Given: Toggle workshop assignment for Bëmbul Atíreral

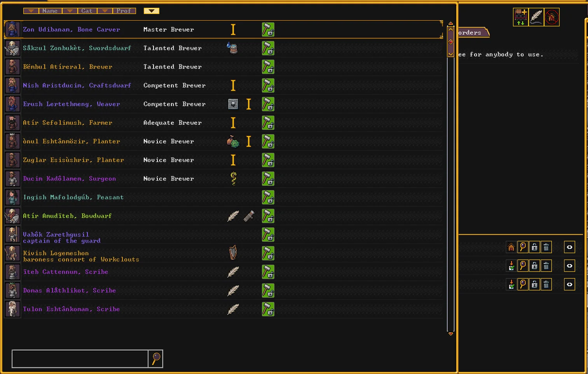Looking at the screenshot, I should coord(268,67).
